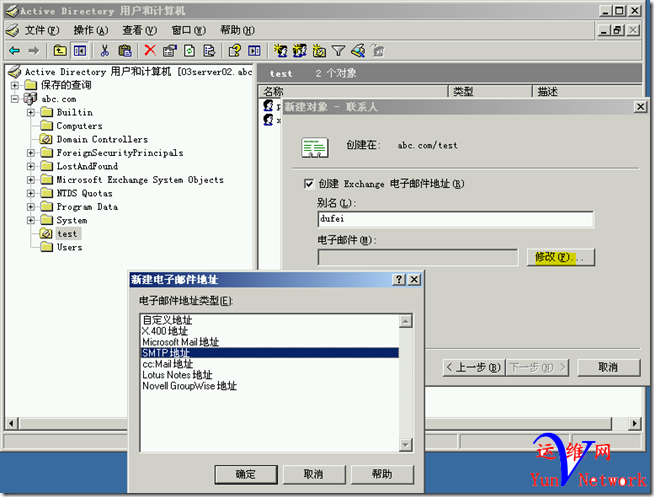654x497 pixels.
Task: Click the Cut scissors icon
Action: pyautogui.click(x=105, y=51)
